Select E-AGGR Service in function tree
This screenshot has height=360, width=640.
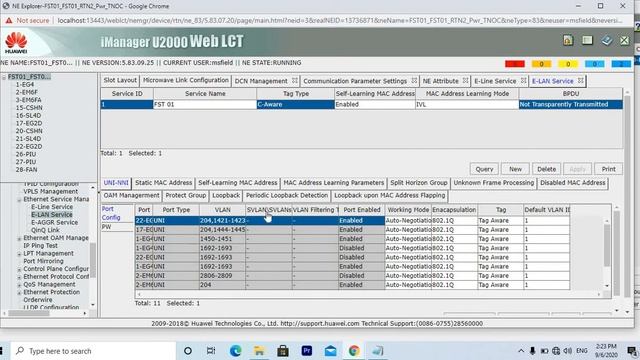pyautogui.click(x=54, y=222)
